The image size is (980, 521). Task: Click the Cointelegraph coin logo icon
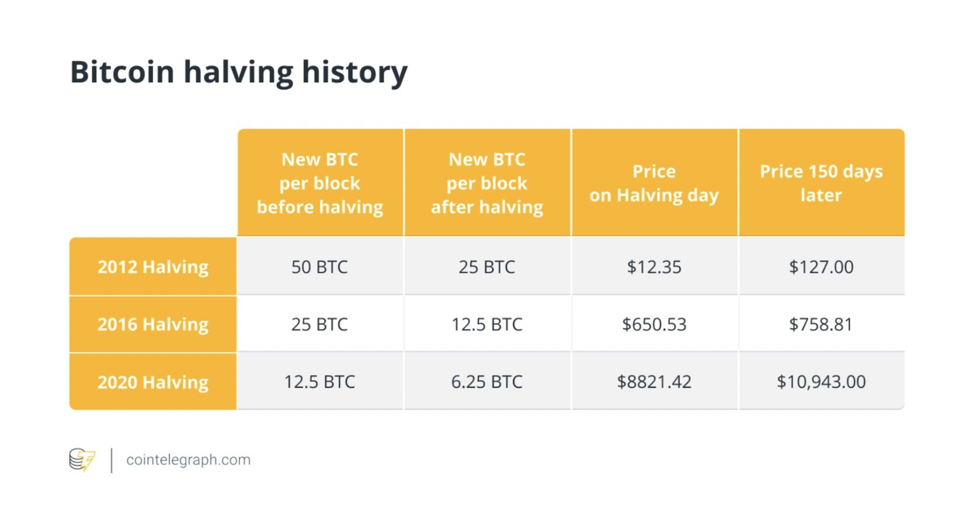[x=82, y=460]
